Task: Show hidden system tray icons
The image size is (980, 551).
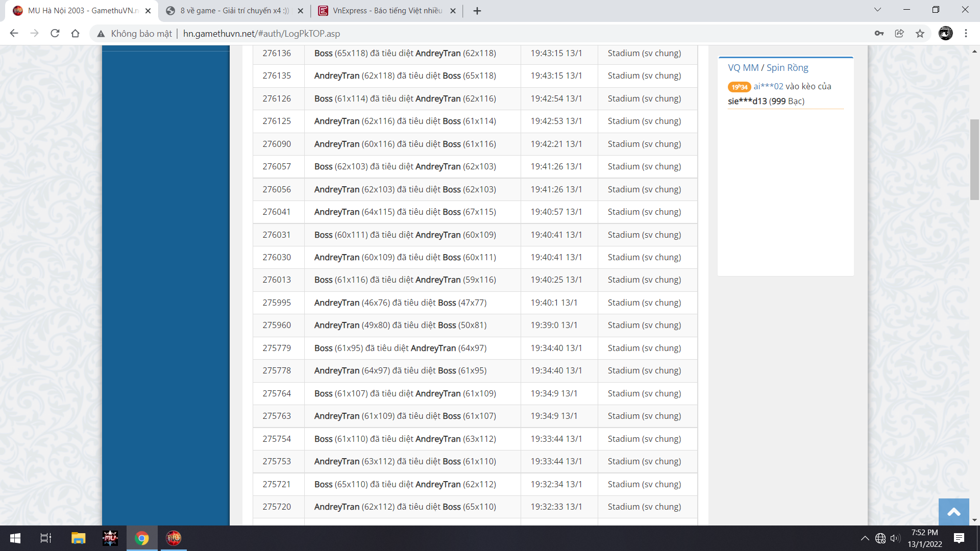Action: click(865, 538)
